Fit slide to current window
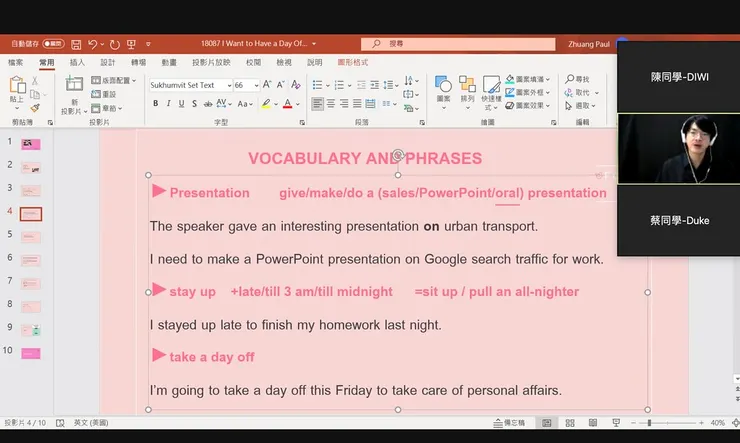 coord(735,423)
